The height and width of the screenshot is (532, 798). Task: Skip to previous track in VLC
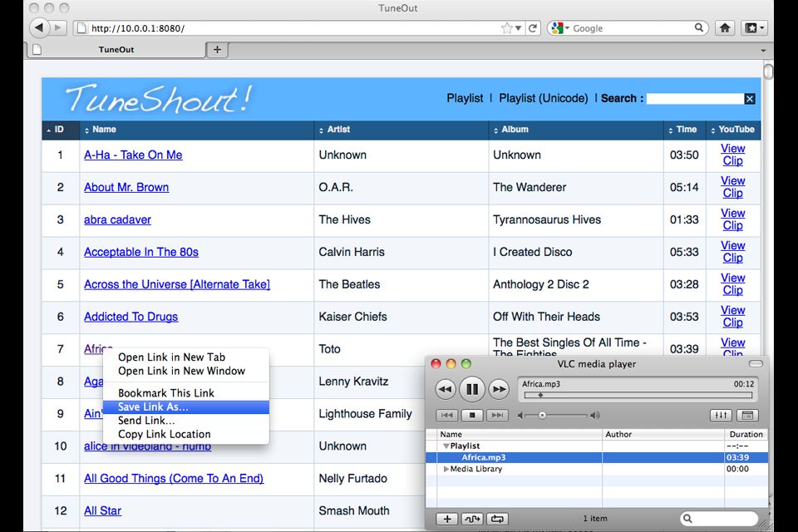pos(447,416)
